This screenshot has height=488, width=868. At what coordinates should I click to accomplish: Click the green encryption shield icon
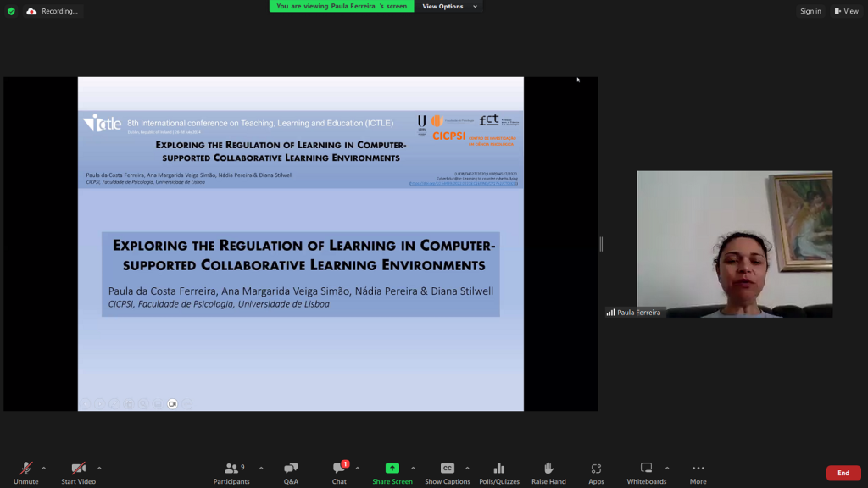point(11,11)
